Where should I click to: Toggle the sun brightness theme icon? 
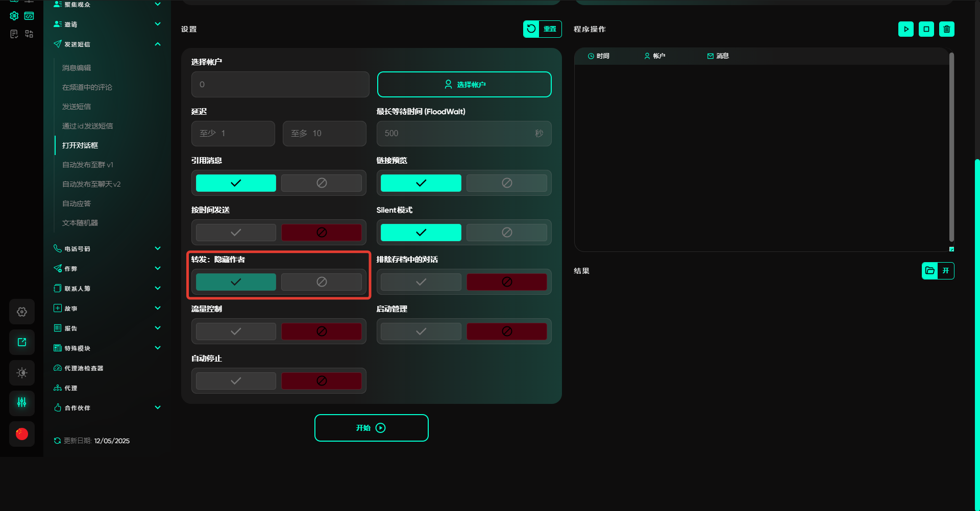(x=22, y=373)
